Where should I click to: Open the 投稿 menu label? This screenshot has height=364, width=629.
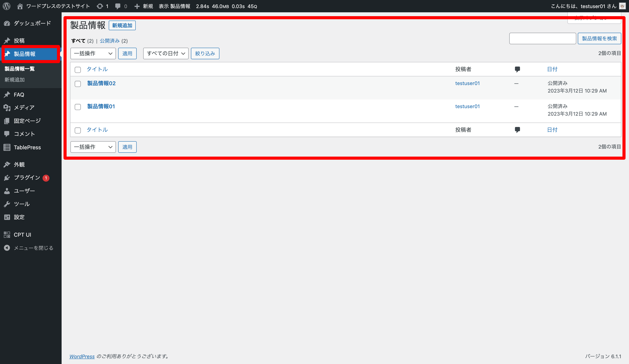click(x=19, y=40)
